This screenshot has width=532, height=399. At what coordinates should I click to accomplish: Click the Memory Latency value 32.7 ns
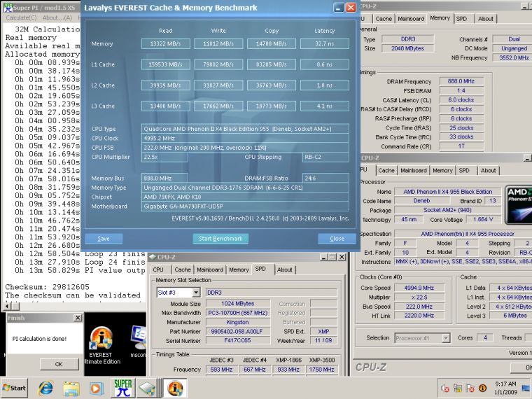324,44
